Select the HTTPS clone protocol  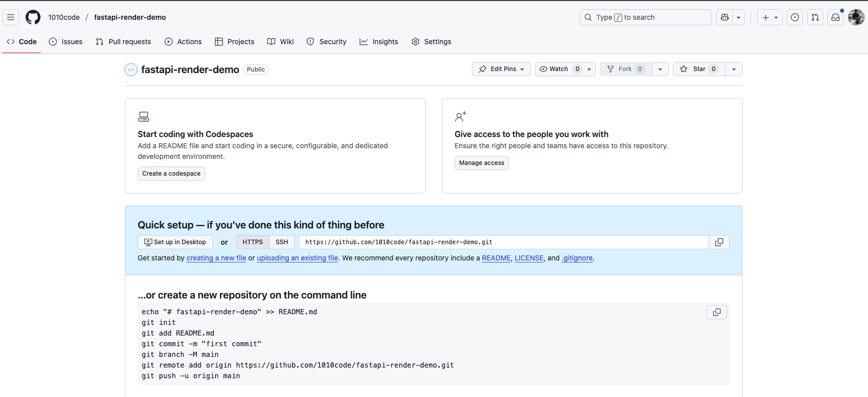point(252,242)
